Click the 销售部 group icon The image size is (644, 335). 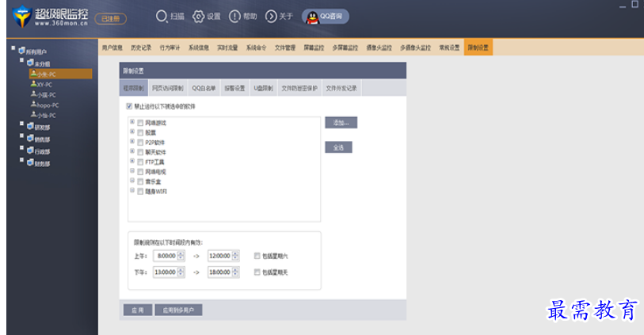[x=30, y=139]
